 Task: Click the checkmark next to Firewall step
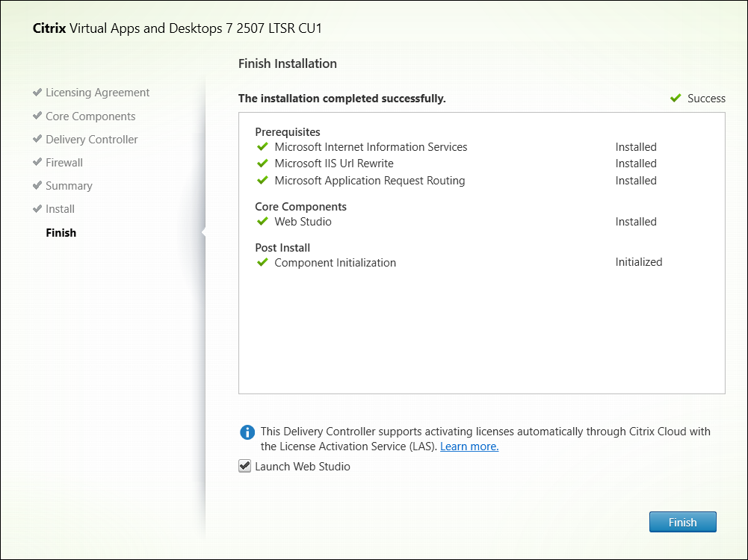click(x=37, y=163)
